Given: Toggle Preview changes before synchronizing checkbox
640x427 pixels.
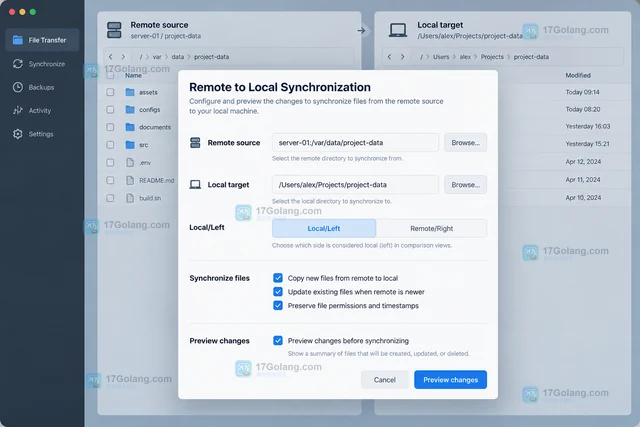Looking at the screenshot, I should tap(278, 340).
